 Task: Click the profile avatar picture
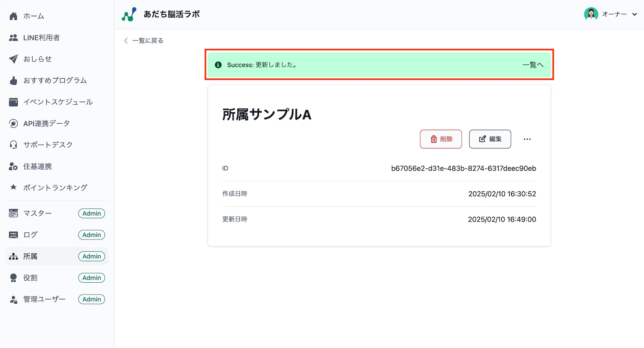point(591,14)
